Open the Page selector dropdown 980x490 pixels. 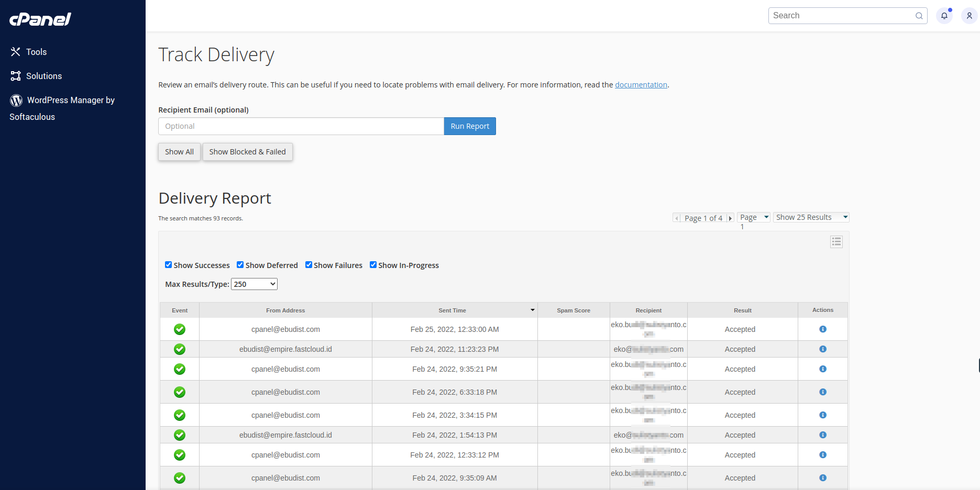point(753,217)
